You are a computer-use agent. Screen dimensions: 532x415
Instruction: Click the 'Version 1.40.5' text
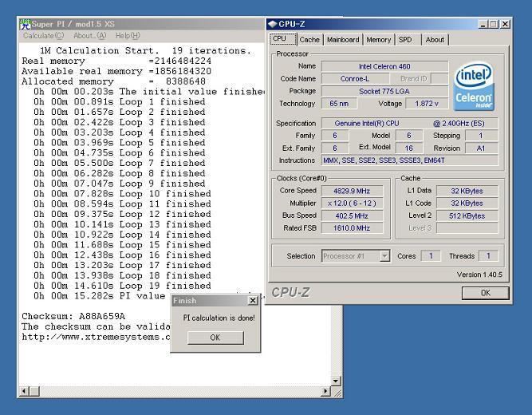click(x=479, y=275)
